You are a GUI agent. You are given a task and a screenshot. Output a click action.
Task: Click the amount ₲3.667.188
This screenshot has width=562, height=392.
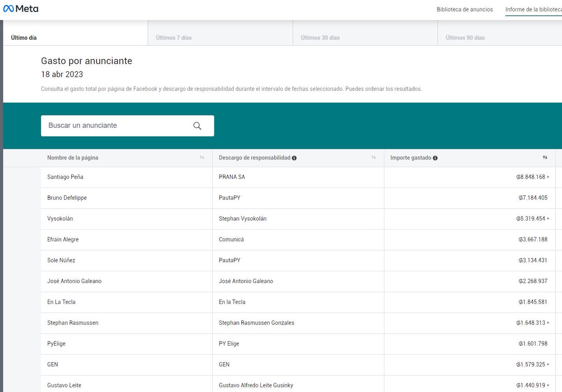pyautogui.click(x=533, y=240)
